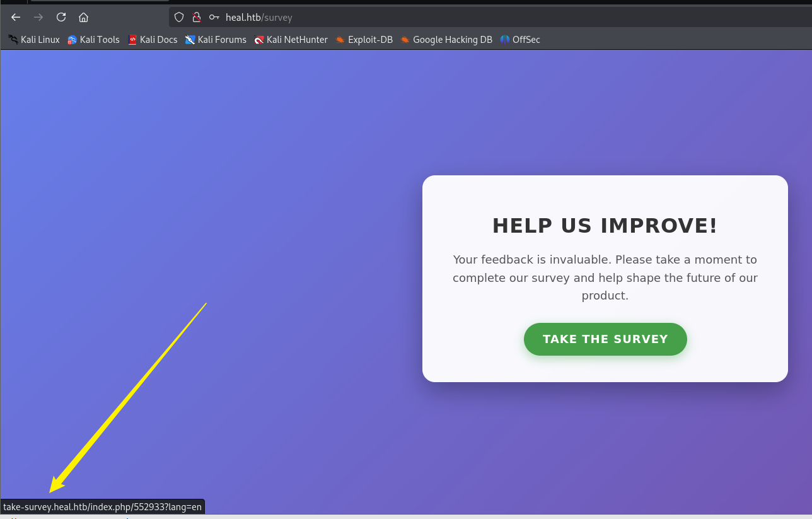Viewport: 812px width, 519px height.
Task: Open the browser home page
Action: pyautogui.click(x=83, y=17)
